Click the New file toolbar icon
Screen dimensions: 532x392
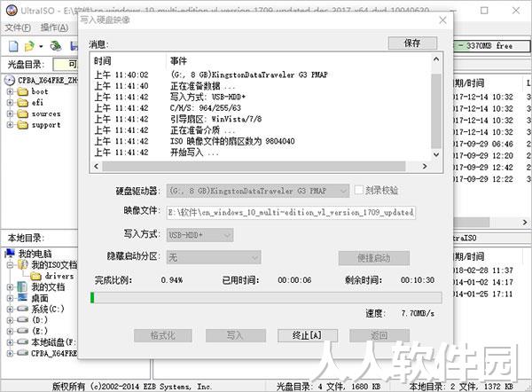pyautogui.click(x=13, y=46)
